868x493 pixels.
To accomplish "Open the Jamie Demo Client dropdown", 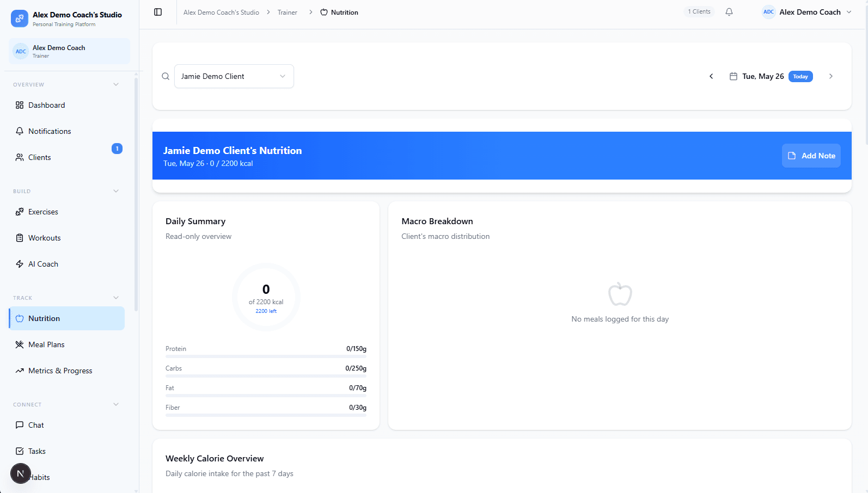I will (x=234, y=76).
